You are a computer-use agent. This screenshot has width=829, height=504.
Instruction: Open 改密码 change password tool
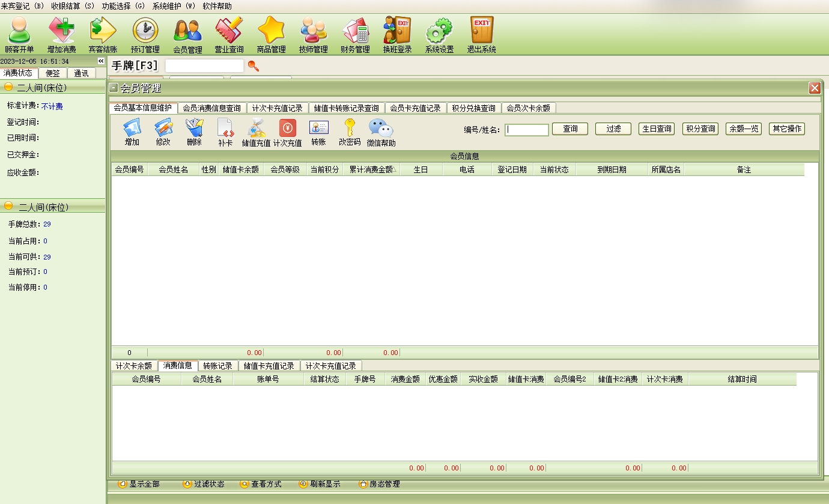click(350, 133)
